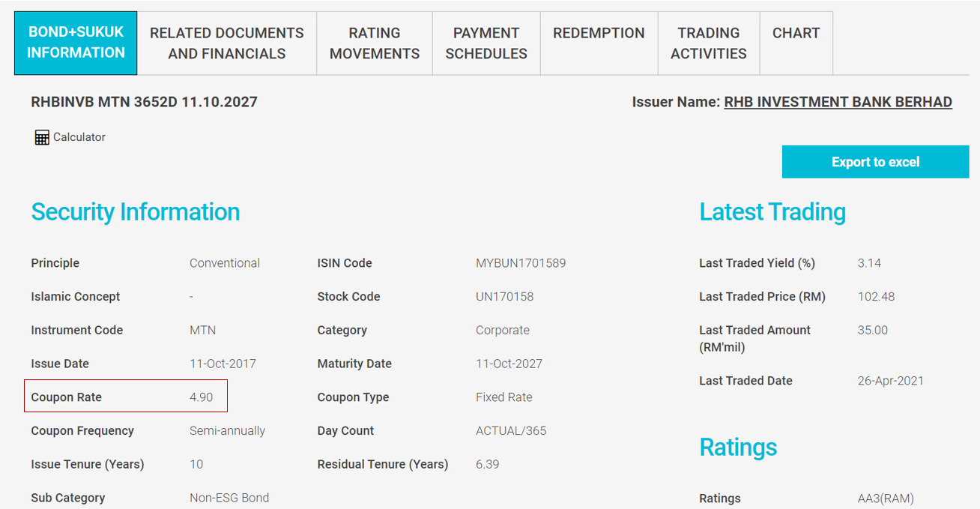The height and width of the screenshot is (509, 980).
Task: Select the Last Traded Yield value 3.14
Action: pos(869,263)
